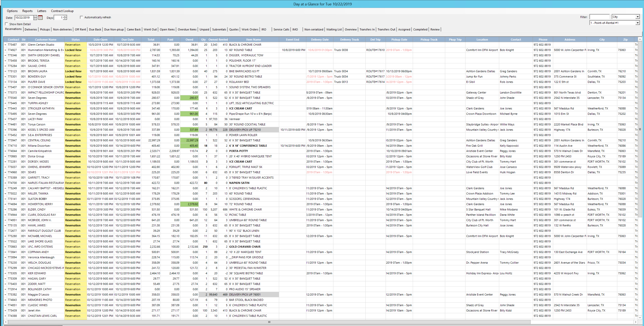Switch to the Deliveries tab
This screenshot has height=326, width=644.
(31, 30)
